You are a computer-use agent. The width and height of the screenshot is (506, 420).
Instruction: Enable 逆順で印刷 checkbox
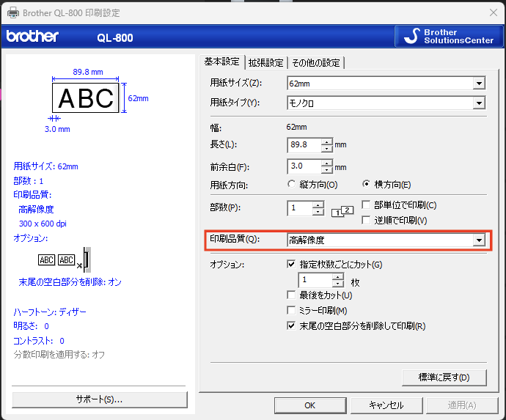point(367,220)
